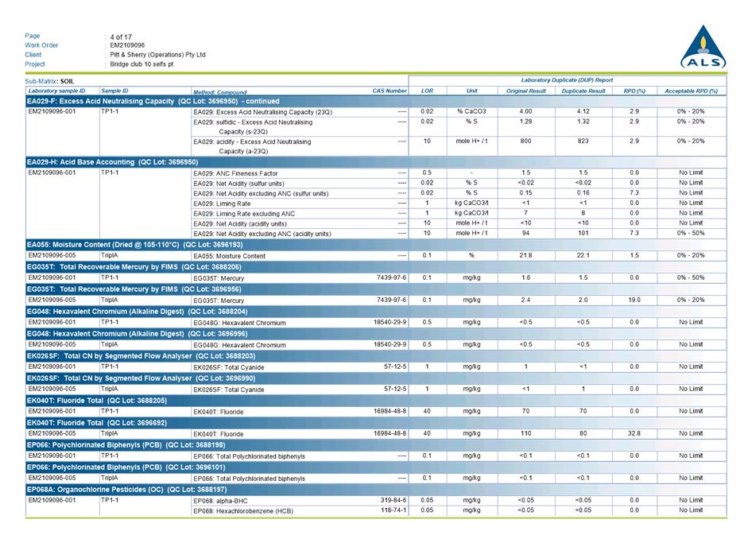Screen dimensions: 756x535
Task: Click the Laboratory Duplicate (DUP) Report heading
Action: pos(566,80)
